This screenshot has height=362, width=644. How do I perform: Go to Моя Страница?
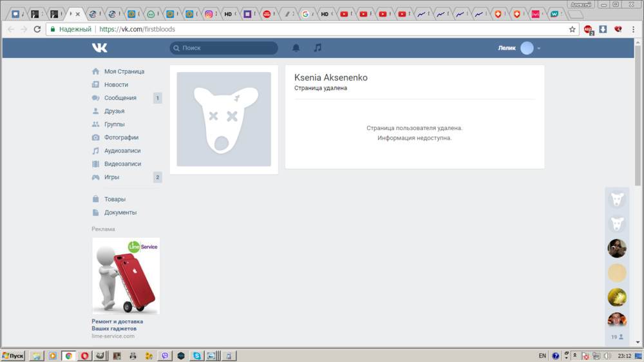[x=124, y=71]
